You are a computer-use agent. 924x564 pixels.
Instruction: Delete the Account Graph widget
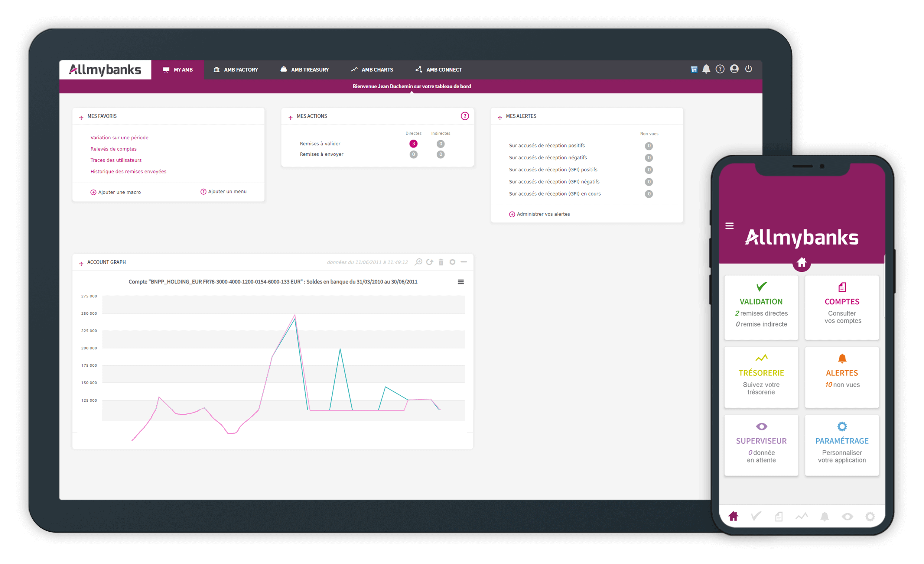pos(441,262)
